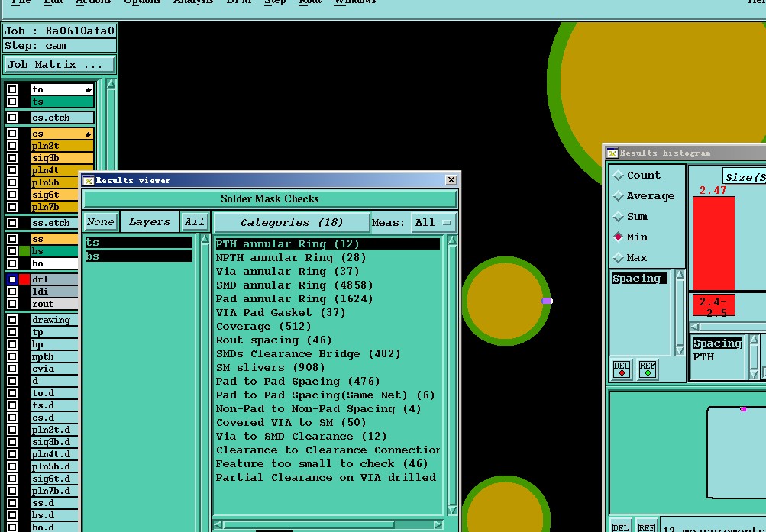766x532 pixels.
Task: Click the pencil marker on the 'to' layer row
Action: [x=89, y=89]
